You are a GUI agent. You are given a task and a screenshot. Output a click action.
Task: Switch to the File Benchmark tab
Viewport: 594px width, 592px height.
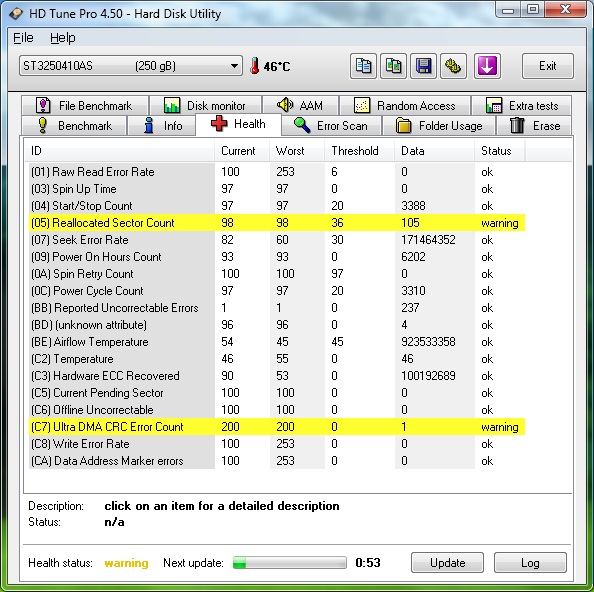point(85,105)
